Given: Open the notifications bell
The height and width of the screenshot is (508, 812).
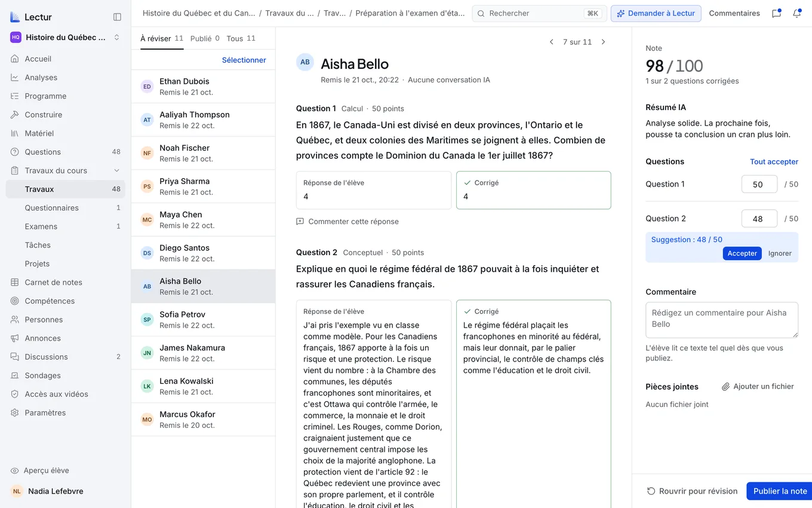Looking at the screenshot, I should pyautogui.click(x=796, y=13).
